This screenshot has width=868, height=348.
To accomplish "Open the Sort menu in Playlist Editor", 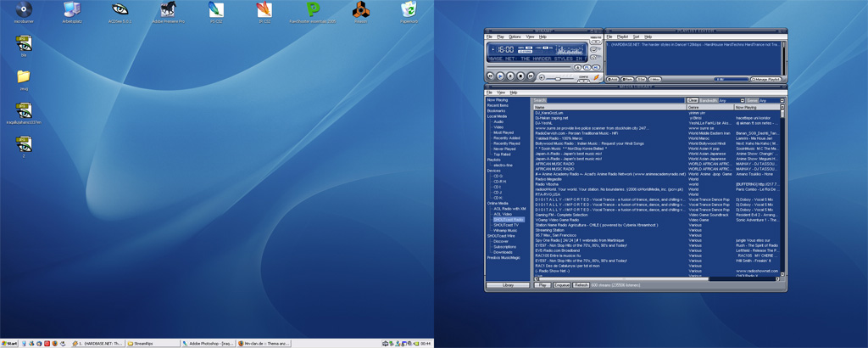I will [x=636, y=37].
